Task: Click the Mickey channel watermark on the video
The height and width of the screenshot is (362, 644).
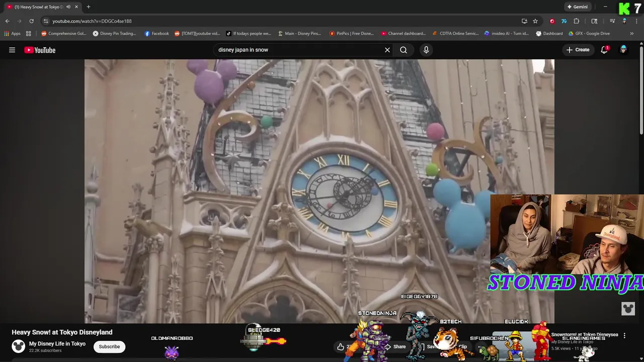Action: pyautogui.click(x=628, y=308)
